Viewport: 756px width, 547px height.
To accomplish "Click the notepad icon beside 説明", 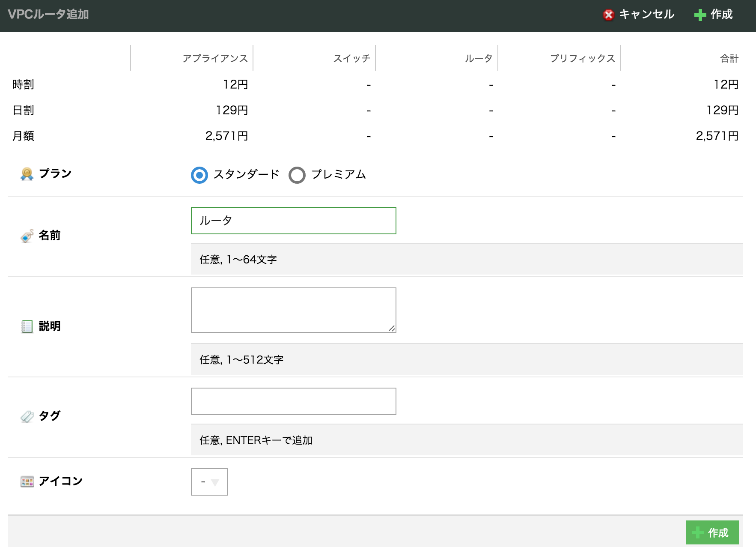I will click(x=27, y=326).
